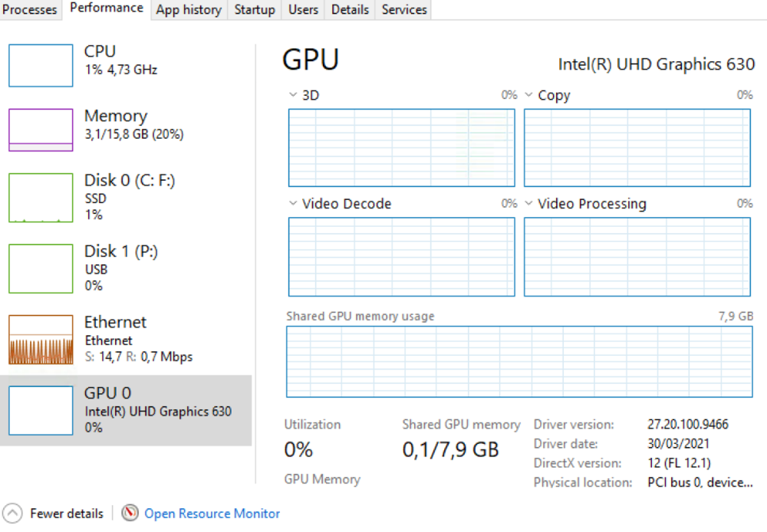The image size is (767, 532).
Task: Select the Ethernet throughput graph thumbnail
Action: click(x=41, y=339)
